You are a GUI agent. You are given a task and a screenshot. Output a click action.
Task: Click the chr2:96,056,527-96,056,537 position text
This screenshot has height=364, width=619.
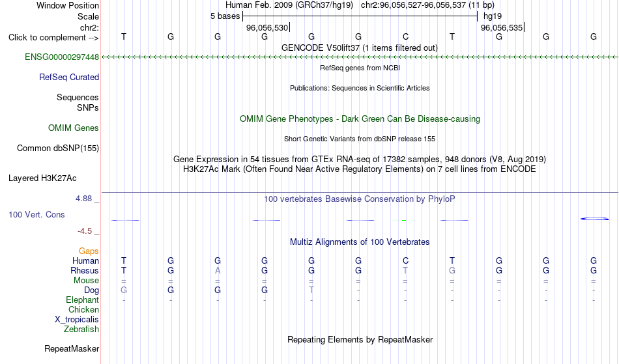(x=427, y=5)
